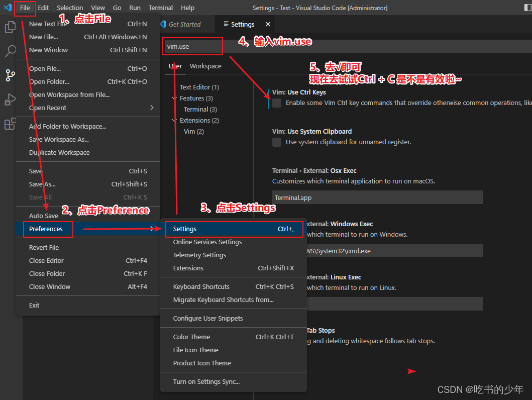The width and height of the screenshot is (532, 400).
Task: Click the VS Code logo icon
Action: [8, 7]
